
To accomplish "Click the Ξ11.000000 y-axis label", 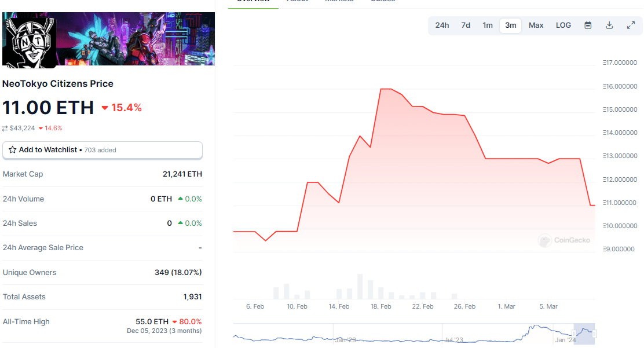I will pos(620,203).
